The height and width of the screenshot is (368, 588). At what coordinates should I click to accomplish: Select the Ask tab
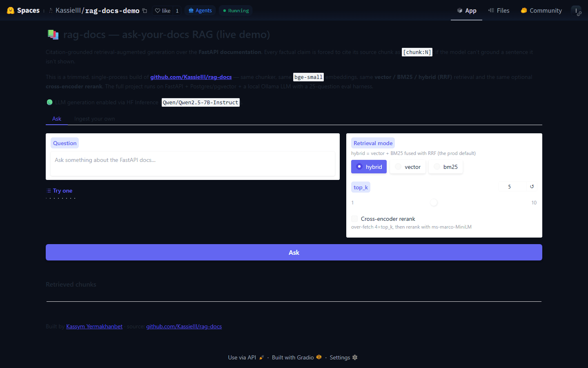pyautogui.click(x=57, y=119)
